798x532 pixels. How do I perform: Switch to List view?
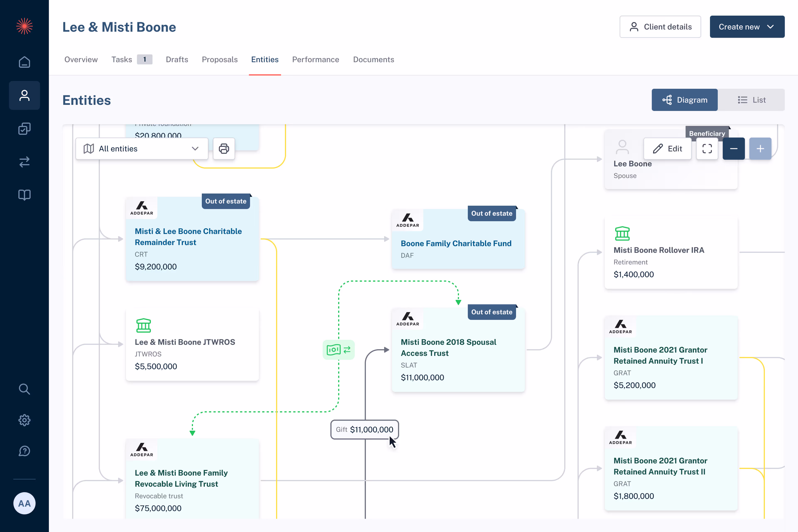(x=751, y=100)
